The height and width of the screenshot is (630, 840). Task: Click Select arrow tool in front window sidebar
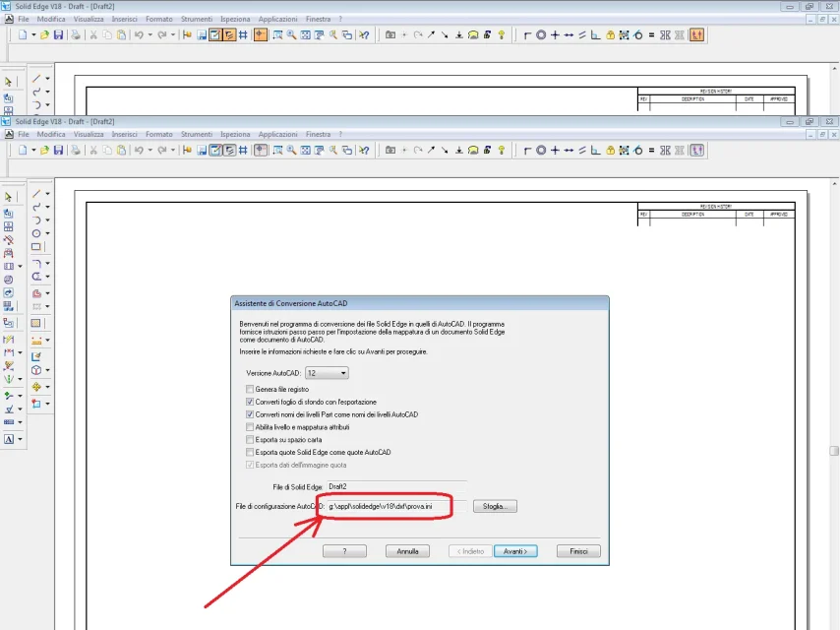(8, 197)
